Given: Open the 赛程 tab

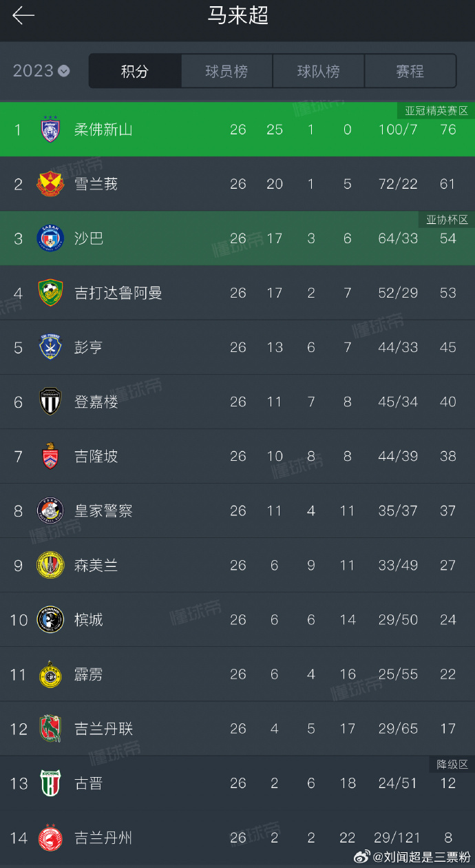Looking at the screenshot, I should (x=410, y=72).
